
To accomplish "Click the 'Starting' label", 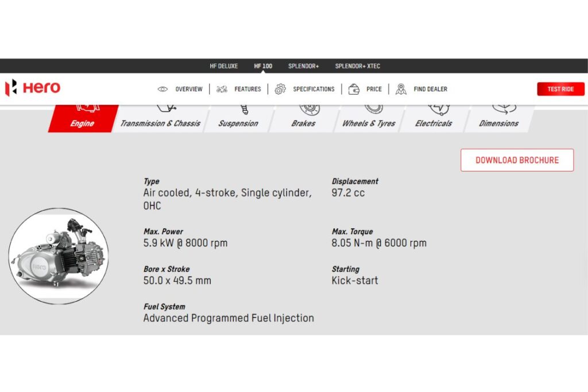I will (345, 269).
